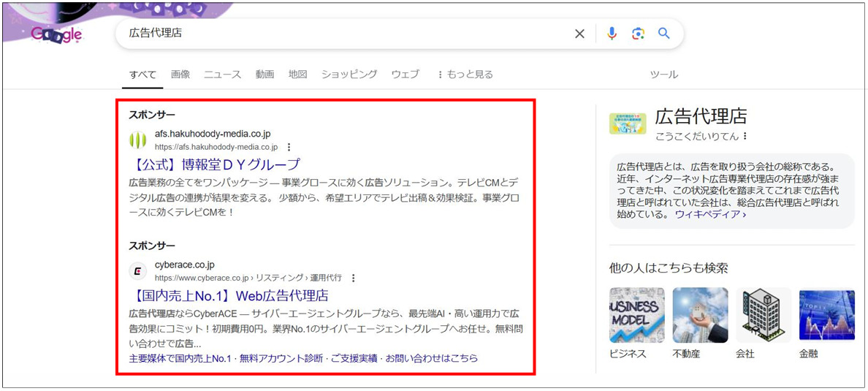Image resolution: width=868 pixels, height=391 pixels.
Task: Switch to the 地図 tab
Action: (298, 75)
